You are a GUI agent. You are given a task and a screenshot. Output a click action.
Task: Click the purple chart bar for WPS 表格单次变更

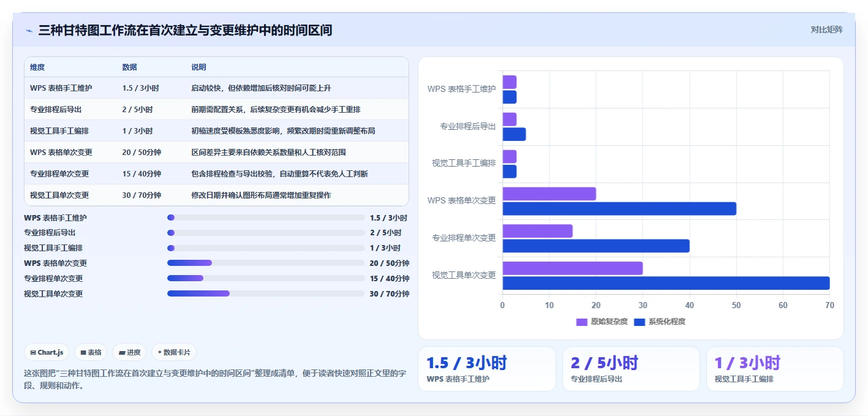click(x=549, y=194)
